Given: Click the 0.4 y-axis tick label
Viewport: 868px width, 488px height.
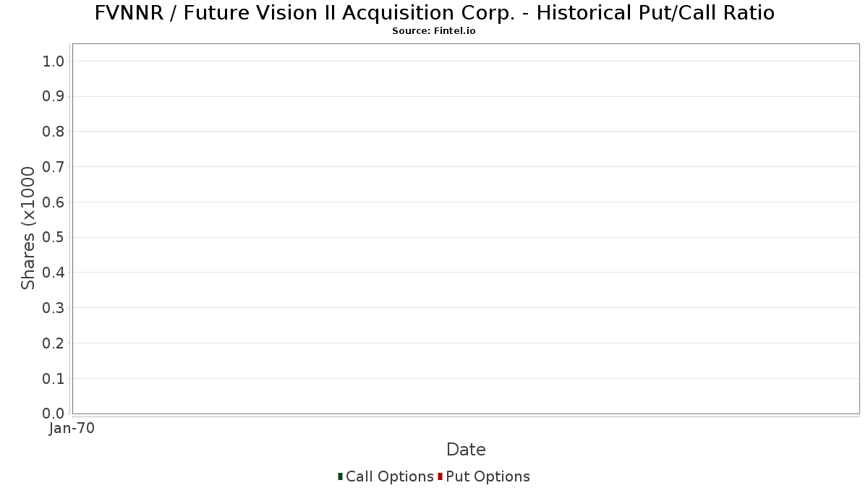Looking at the screenshot, I should [x=54, y=273].
